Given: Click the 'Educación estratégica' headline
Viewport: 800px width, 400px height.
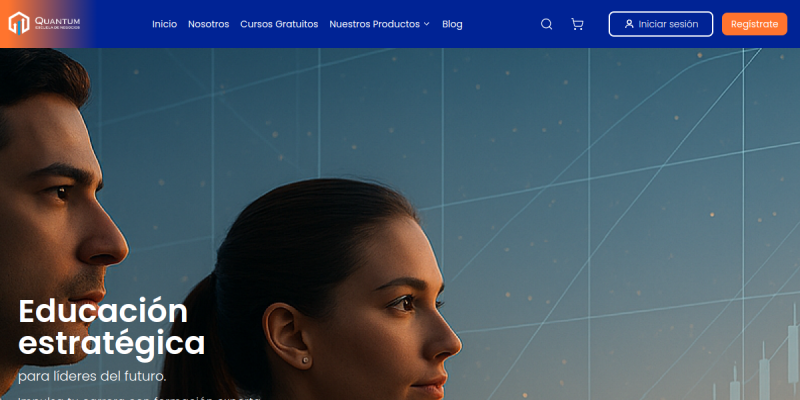Looking at the screenshot, I should 112,327.
